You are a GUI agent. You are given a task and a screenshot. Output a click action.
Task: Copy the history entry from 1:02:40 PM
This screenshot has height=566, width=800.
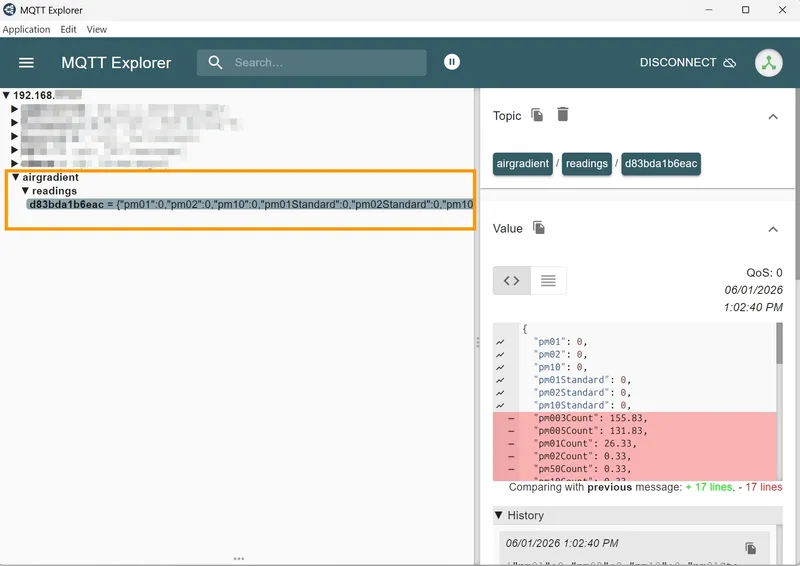tap(750, 548)
